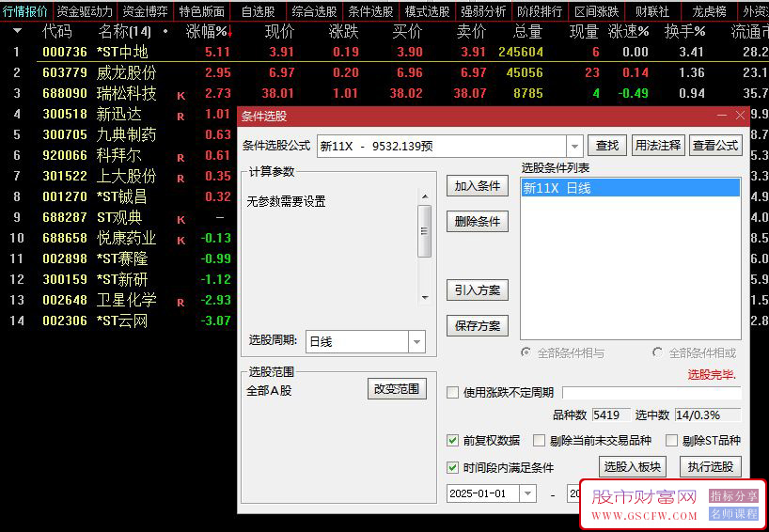This screenshot has width=769, height=532.
Task: Click the 加入条件 button
Action: (x=478, y=186)
